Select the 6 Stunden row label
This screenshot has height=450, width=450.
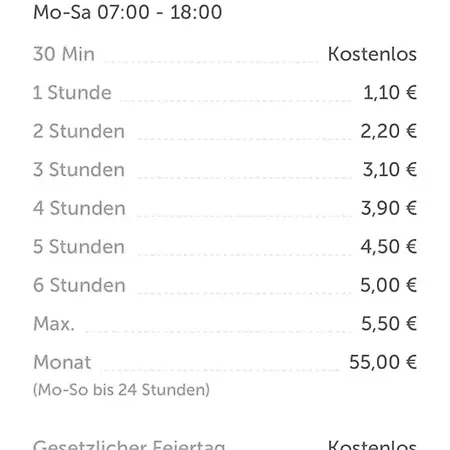click(x=79, y=285)
